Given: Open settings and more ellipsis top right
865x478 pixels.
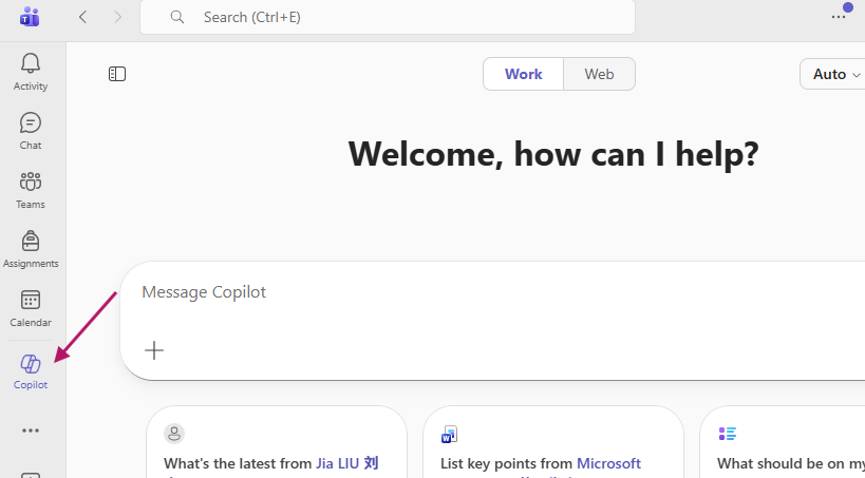Looking at the screenshot, I should point(839,17).
